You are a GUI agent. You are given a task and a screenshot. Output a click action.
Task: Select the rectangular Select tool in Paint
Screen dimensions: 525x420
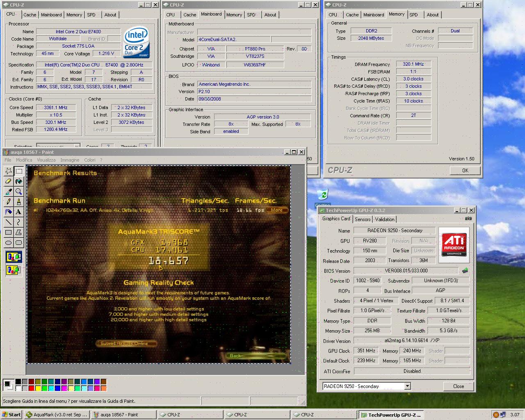(x=18, y=171)
